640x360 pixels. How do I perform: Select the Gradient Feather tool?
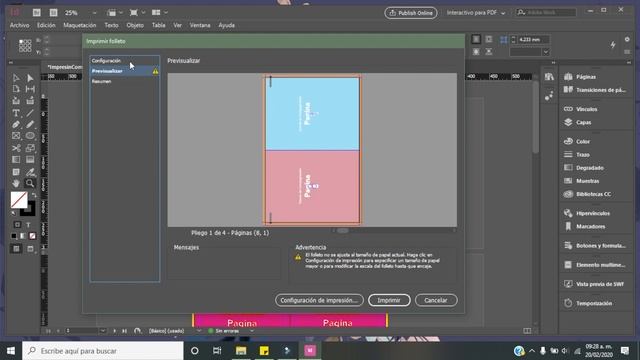click(x=30, y=160)
